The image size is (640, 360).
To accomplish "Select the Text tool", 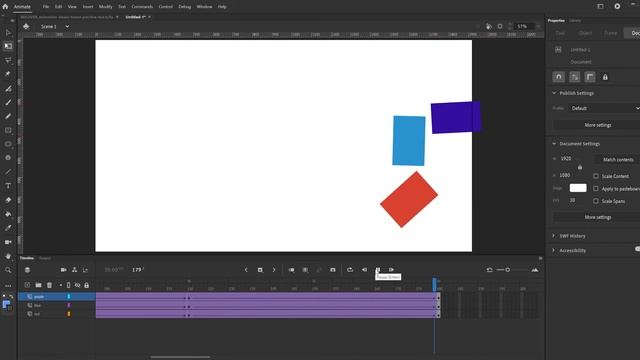I will point(8,186).
